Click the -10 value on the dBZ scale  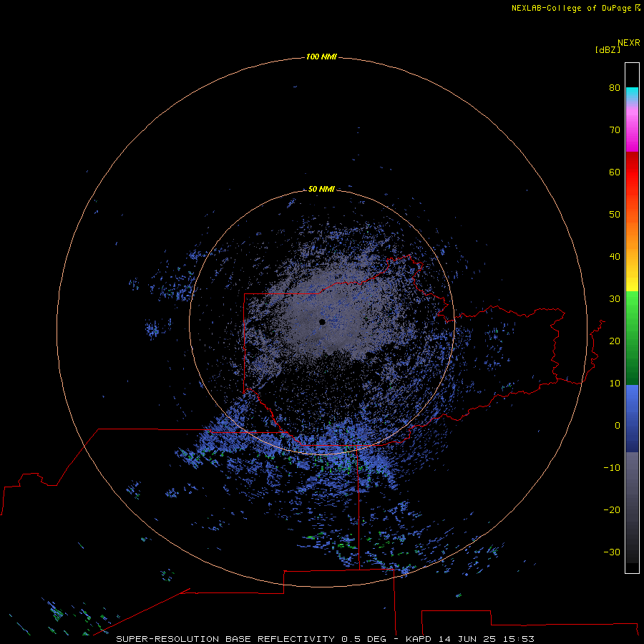(x=612, y=468)
